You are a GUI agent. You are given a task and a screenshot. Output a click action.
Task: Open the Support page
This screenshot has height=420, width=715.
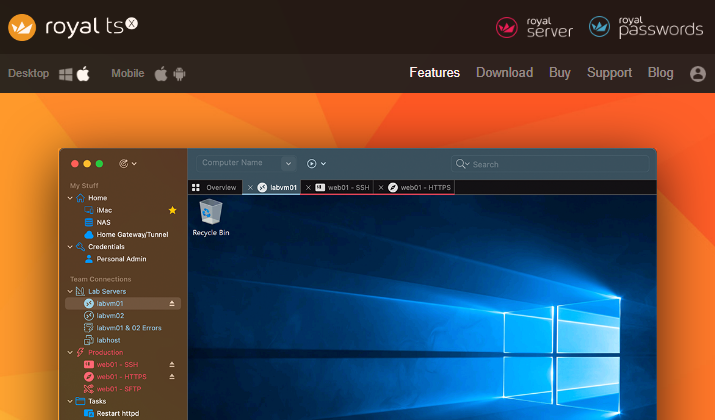609,73
